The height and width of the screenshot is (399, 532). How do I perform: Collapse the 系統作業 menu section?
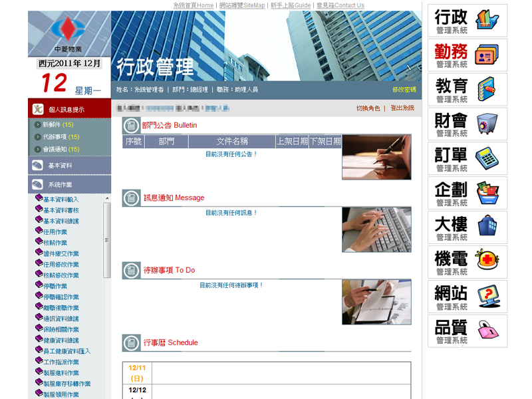pos(70,185)
